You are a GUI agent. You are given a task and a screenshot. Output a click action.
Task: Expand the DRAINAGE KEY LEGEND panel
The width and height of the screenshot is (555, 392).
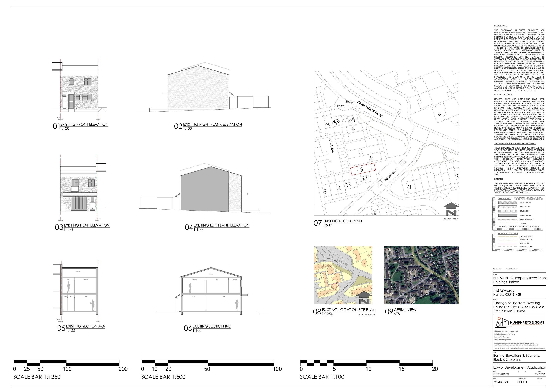[x=508, y=233]
